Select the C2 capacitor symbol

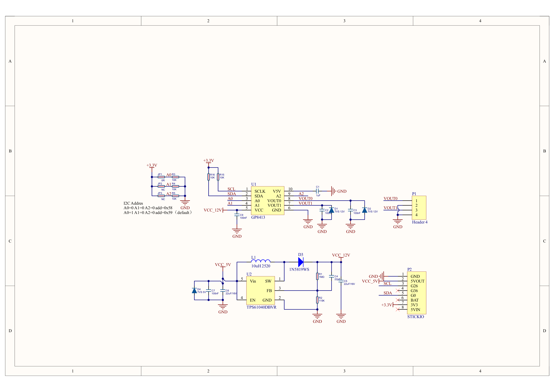pyautogui.click(x=322, y=210)
